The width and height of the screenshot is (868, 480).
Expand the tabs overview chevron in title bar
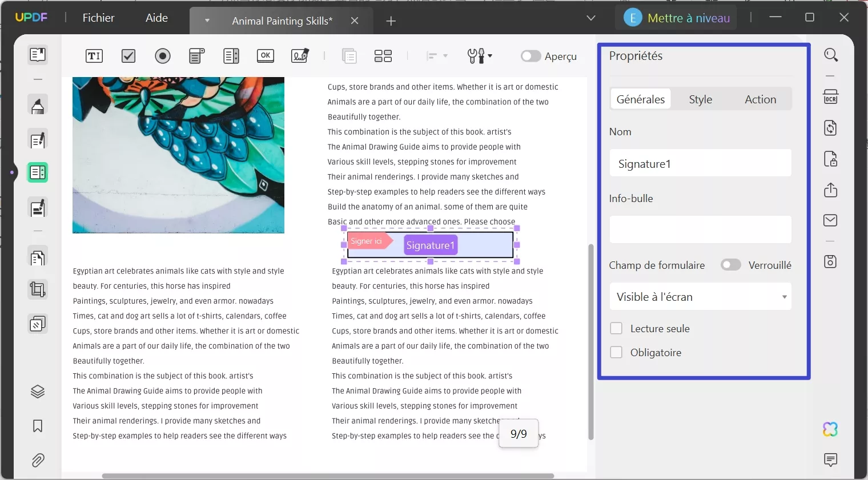coord(591,18)
